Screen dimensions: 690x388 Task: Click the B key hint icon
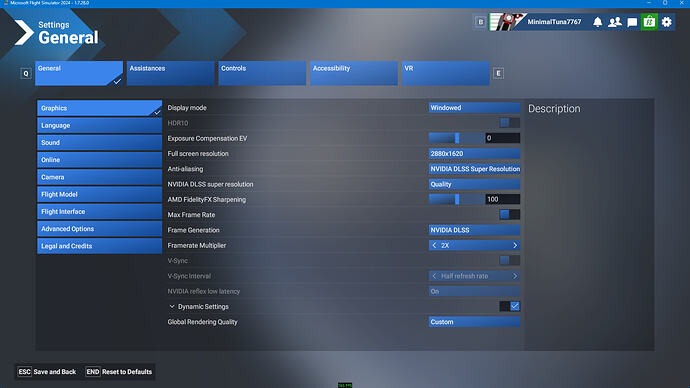[x=480, y=22]
